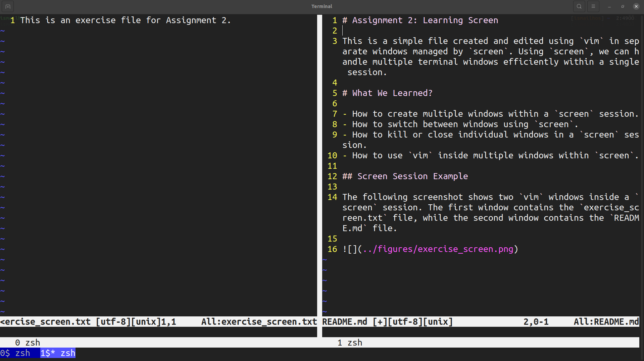
Task: Click the exercise_screen.txt status line
Action: [x=158, y=322]
